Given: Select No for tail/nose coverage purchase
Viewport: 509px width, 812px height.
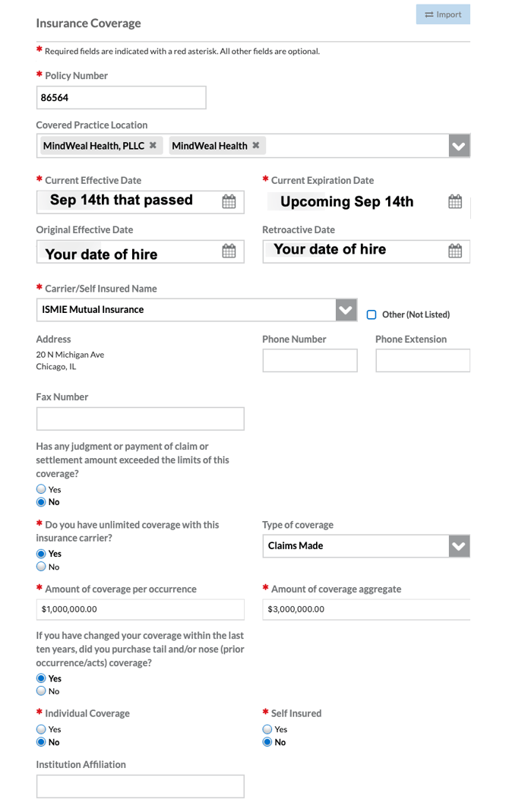Looking at the screenshot, I should pyautogui.click(x=41, y=691).
